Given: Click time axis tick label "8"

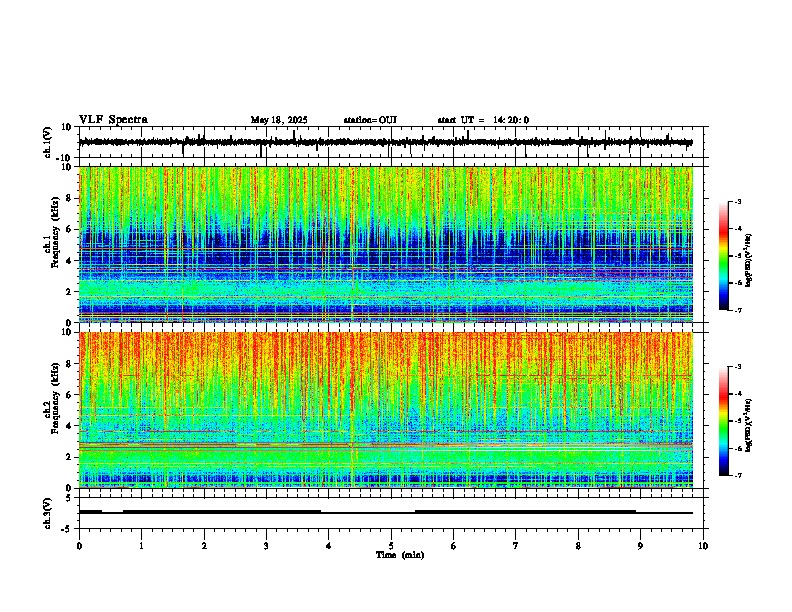Looking at the screenshot, I should coord(578,545).
